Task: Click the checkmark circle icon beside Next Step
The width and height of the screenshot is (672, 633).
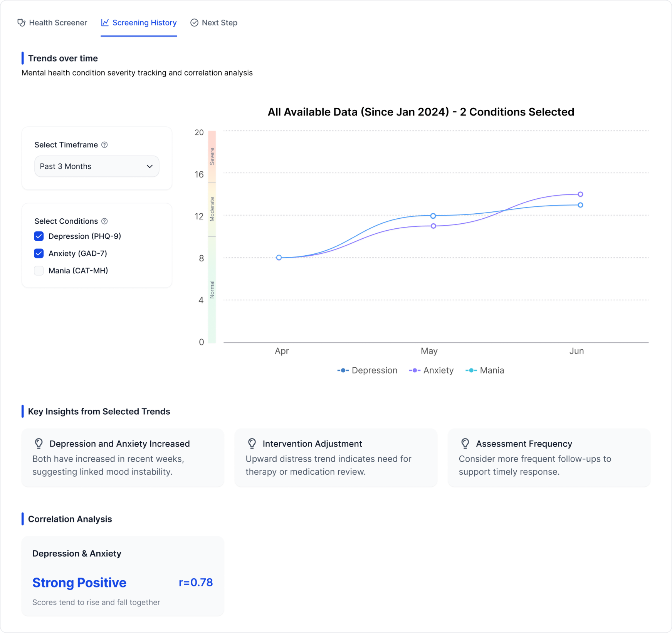Action: tap(194, 23)
